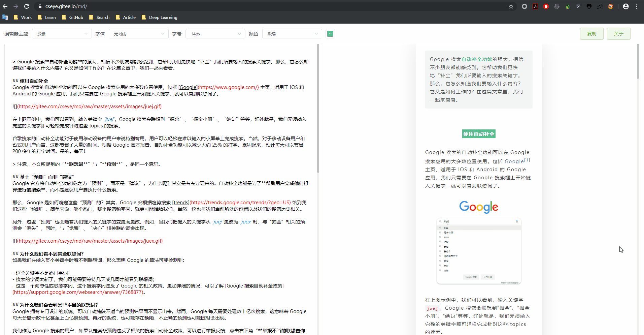
Task: Open the Article bookmarks folder
Action: coord(126,17)
